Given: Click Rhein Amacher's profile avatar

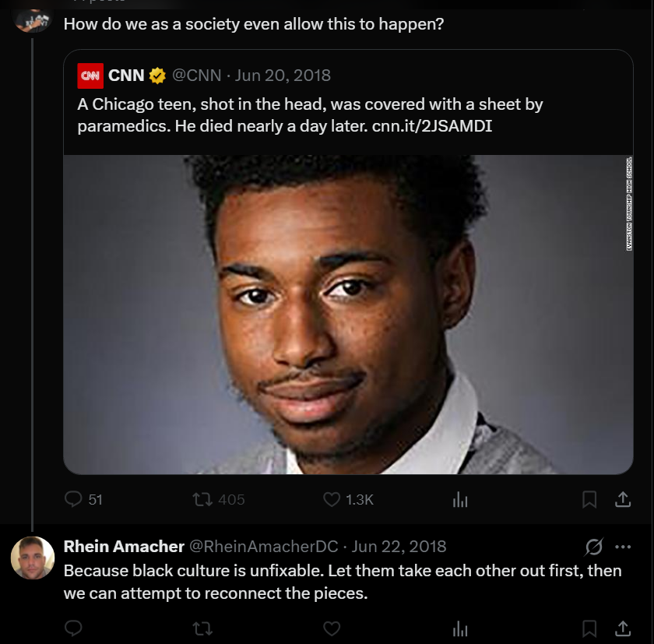Looking at the screenshot, I should pos(33,558).
